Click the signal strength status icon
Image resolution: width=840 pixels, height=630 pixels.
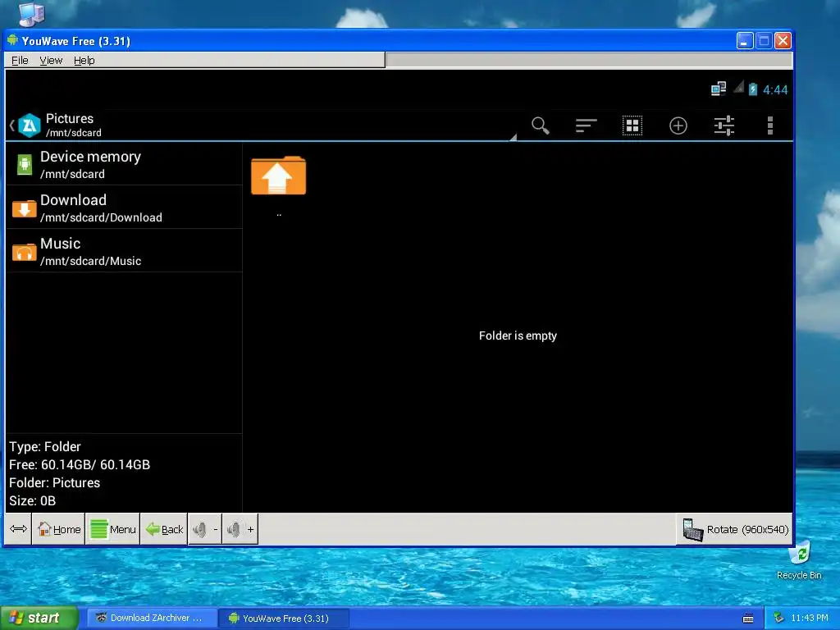coord(739,87)
